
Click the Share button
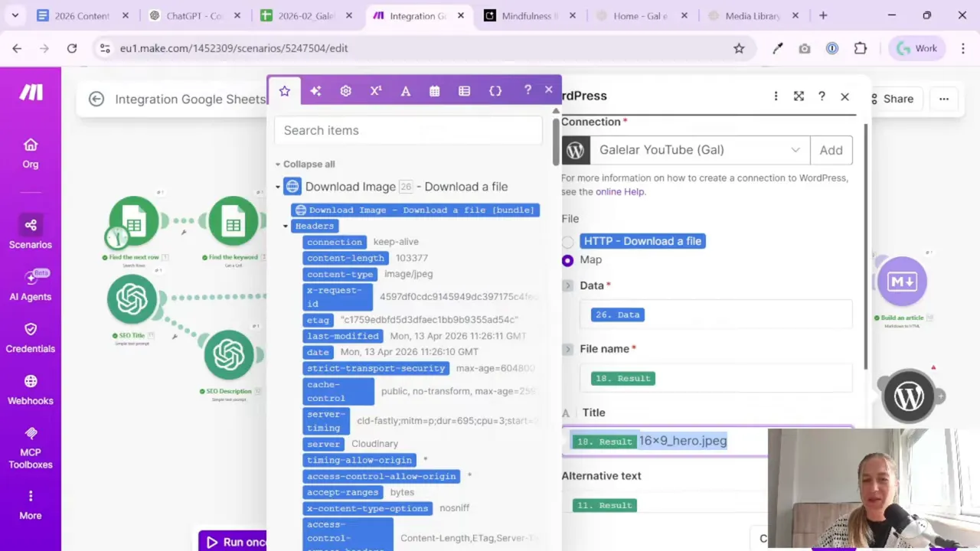coord(891,99)
